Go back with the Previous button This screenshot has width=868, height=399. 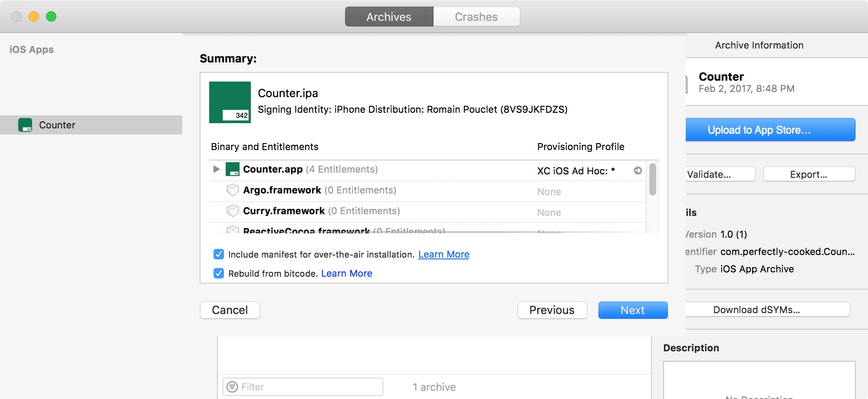[x=552, y=310]
